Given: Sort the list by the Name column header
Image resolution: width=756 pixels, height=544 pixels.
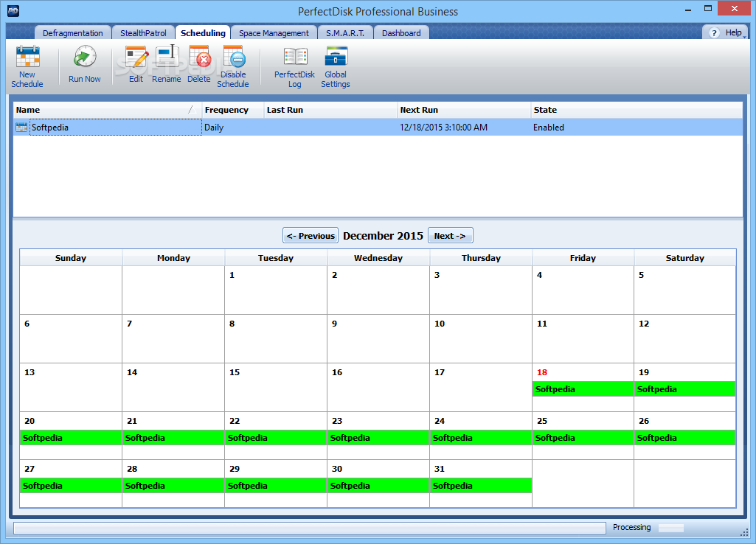Looking at the screenshot, I should pyautogui.click(x=108, y=110).
